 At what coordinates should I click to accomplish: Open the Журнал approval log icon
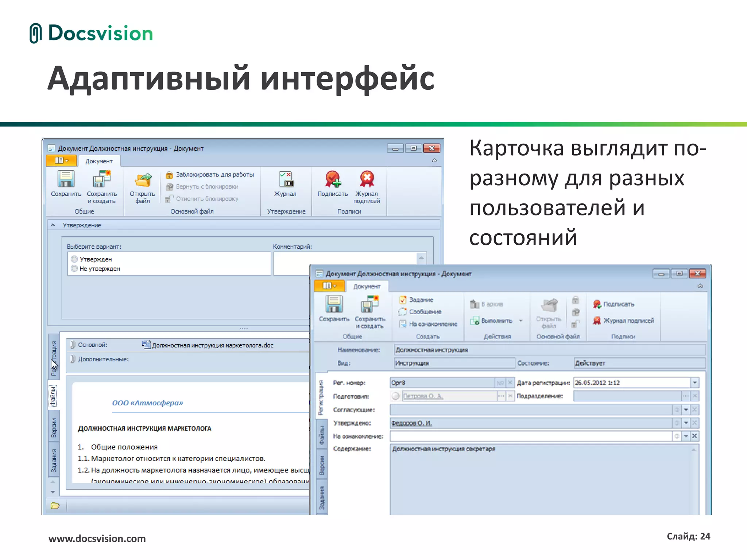click(x=286, y=179)
